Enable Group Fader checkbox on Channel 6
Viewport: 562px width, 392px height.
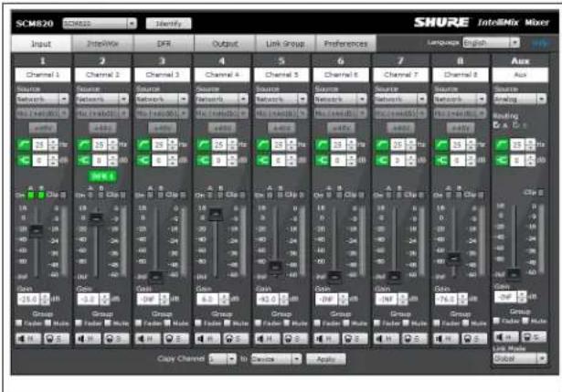(x=317, y=323)
